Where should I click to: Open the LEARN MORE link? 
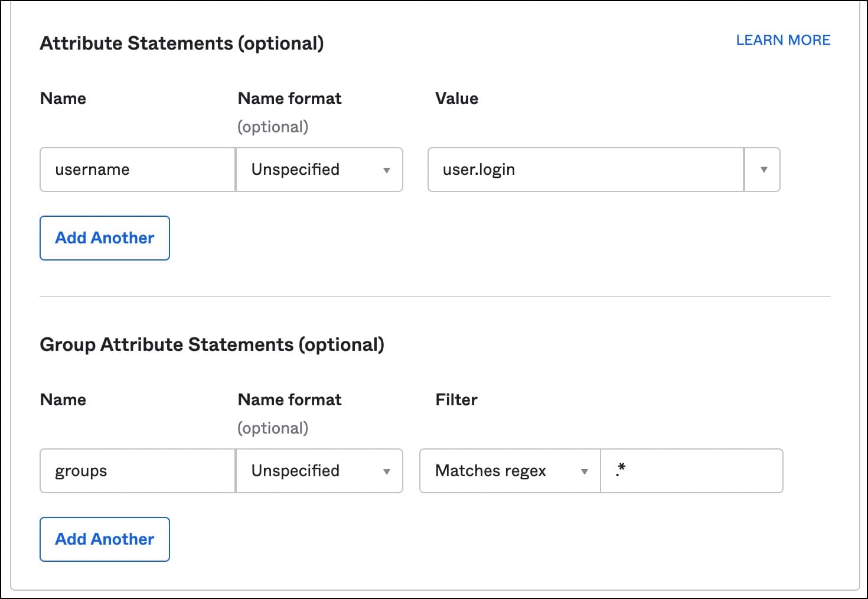click(x=782, y=40)
